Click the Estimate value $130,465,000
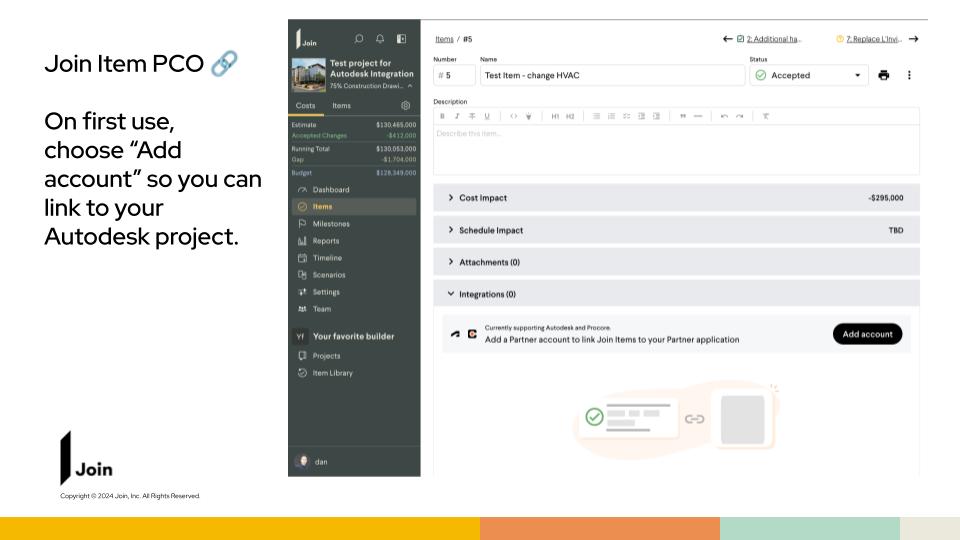This screenshot has height=540, width=960. pos(396,125)
